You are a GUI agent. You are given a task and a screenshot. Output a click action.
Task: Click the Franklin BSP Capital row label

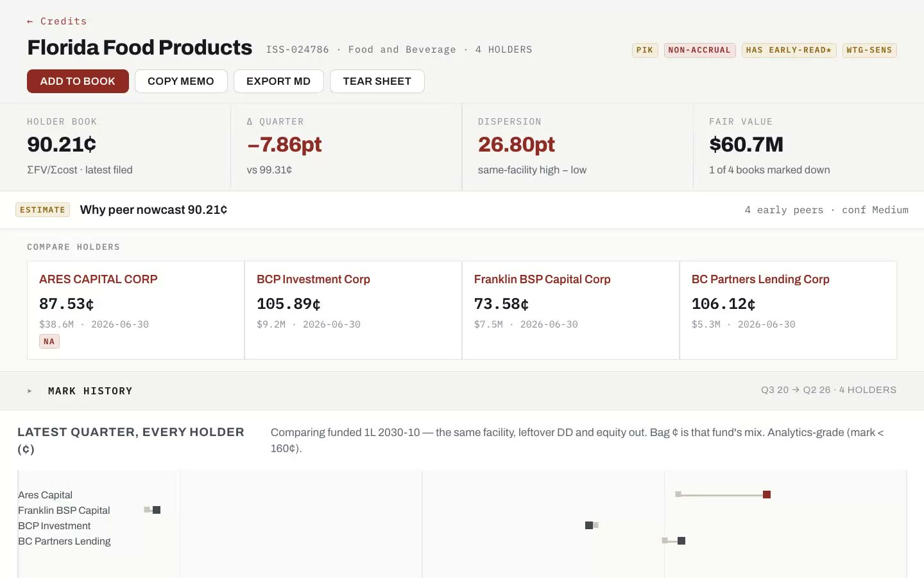tap(64, 511)
